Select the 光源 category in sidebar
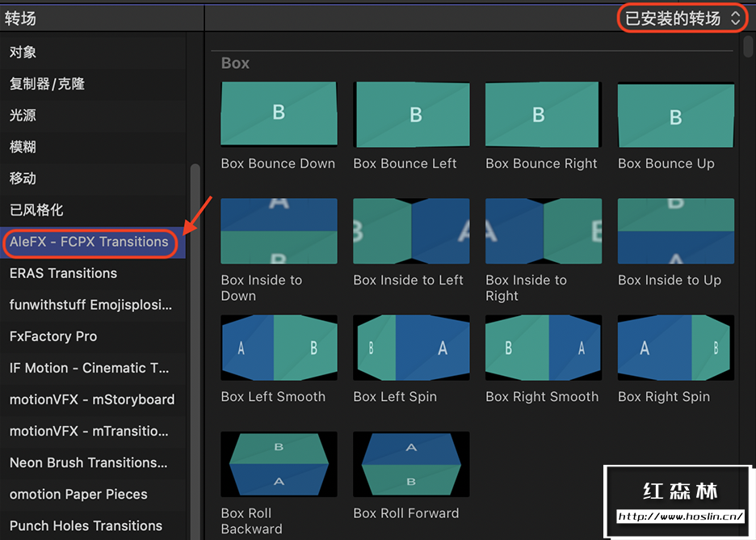Viewport: 756px width, 540px height. point(23,116)
